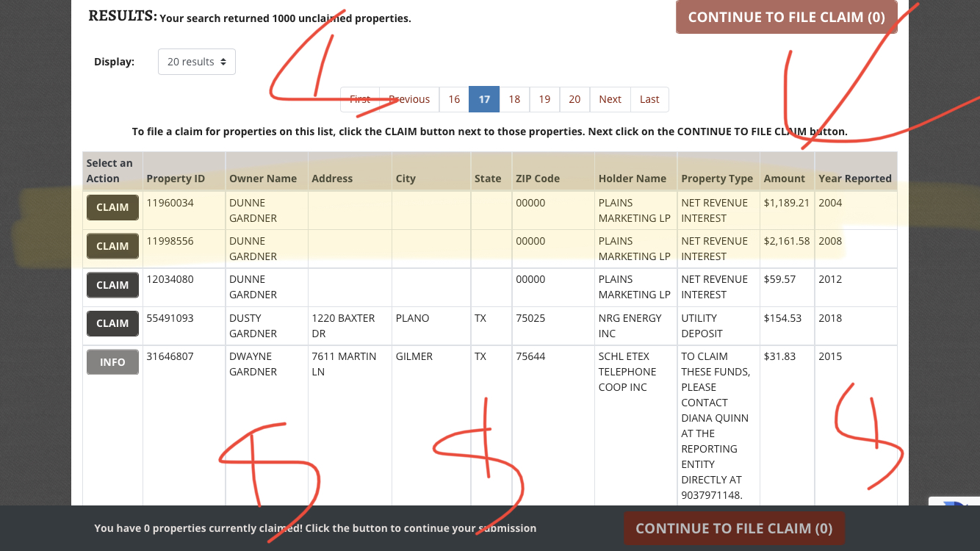
Task: Claim property 11960034
Action: click(112, 208)
